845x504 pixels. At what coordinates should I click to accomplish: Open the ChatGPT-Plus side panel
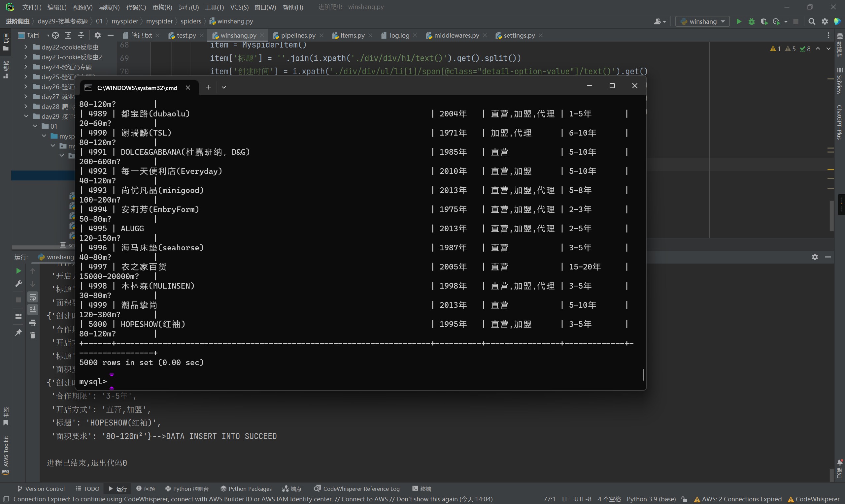(840, 122)
